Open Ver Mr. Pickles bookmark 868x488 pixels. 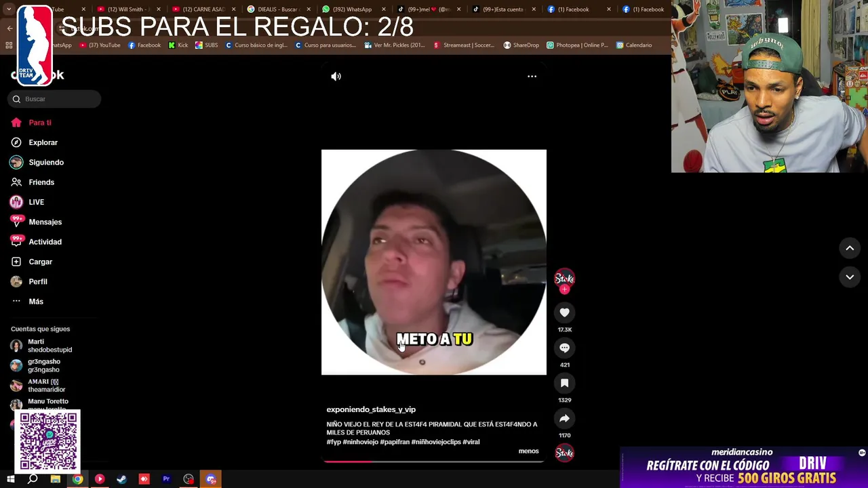click(395, 45)
